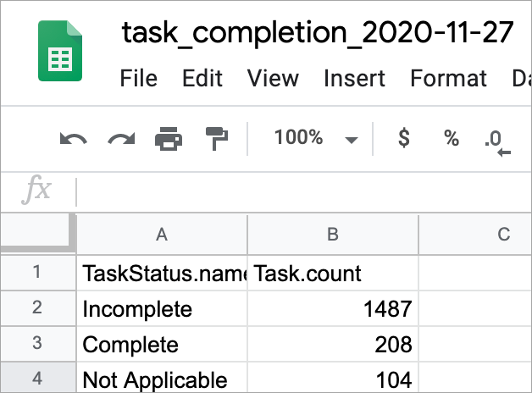The image size is (532, 393).
Task: Click the cell containing 1487
Action: pos(333,309)
